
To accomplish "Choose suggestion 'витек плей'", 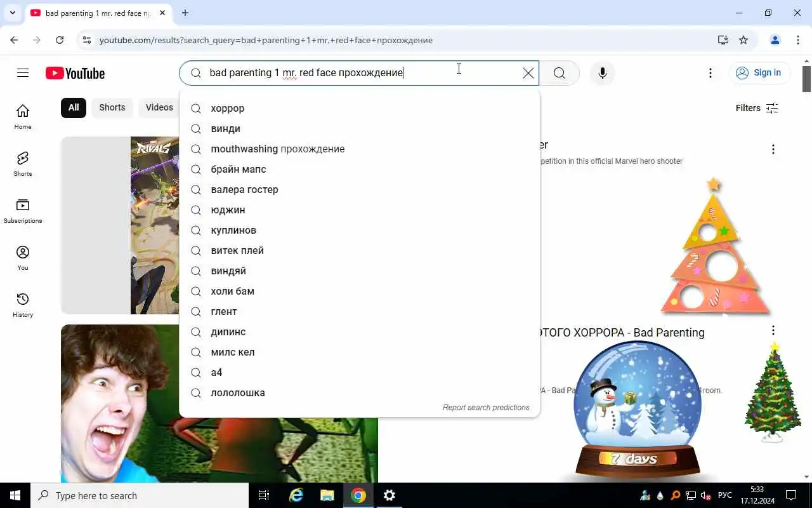I will click(x=360, y=250).
